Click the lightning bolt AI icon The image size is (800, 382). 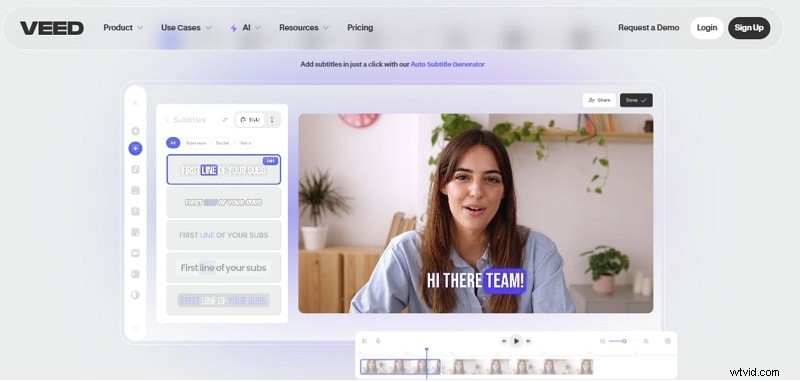point(234,28)
